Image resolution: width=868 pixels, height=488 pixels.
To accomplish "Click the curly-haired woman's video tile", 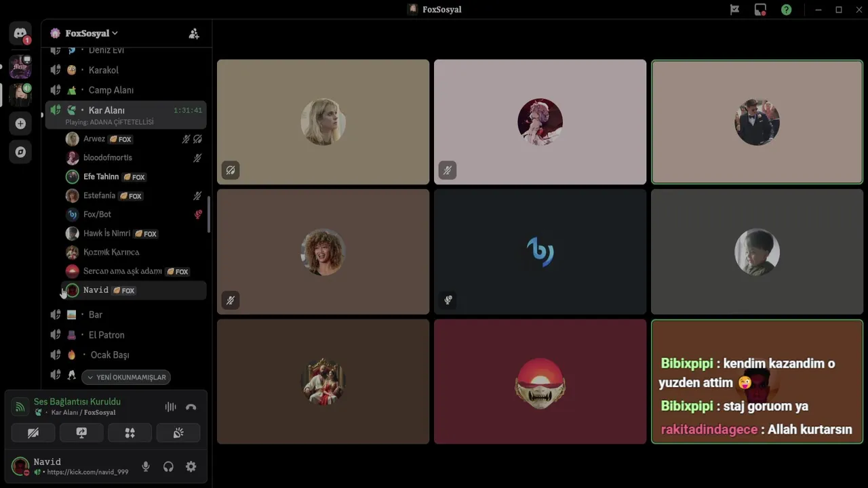I will [323, 251].
